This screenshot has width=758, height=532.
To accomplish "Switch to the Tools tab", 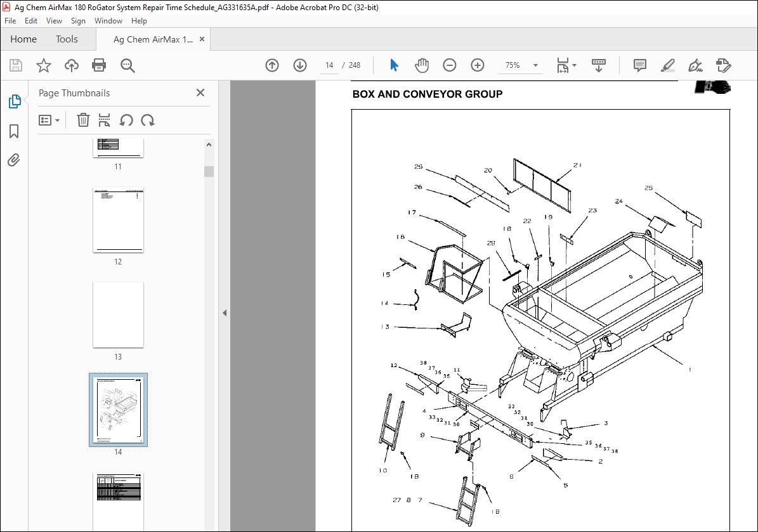I will pos(67,39).
